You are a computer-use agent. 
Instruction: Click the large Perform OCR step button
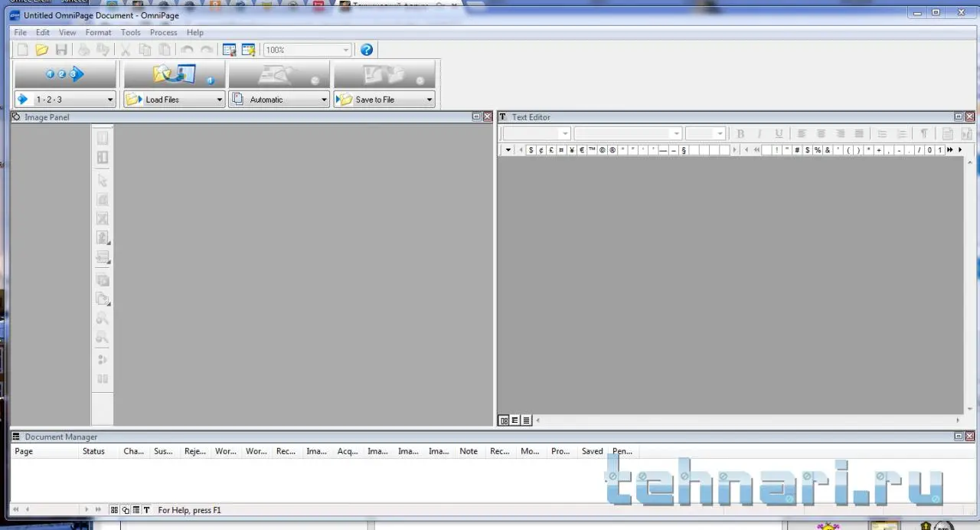[x=279, y=74]
